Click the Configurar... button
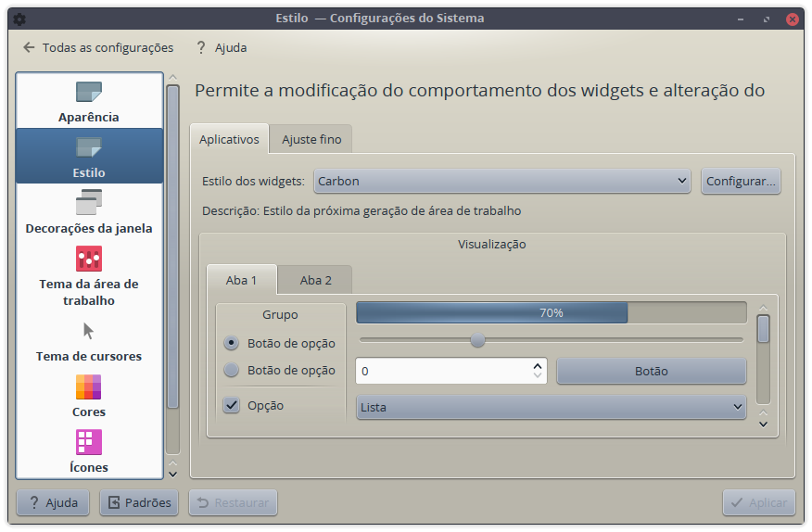Viewport: 812px width, 532px height. [x=741, y=182]
